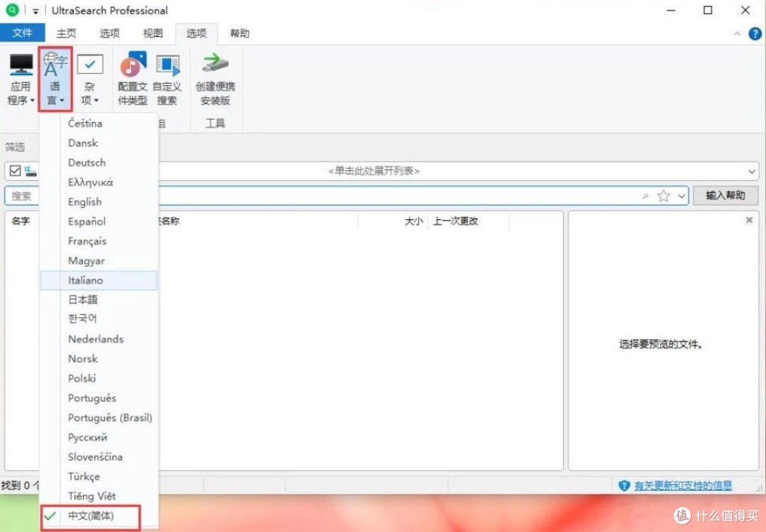Select Ελληνικά language
766x532 pixels.
coord(99,182)
